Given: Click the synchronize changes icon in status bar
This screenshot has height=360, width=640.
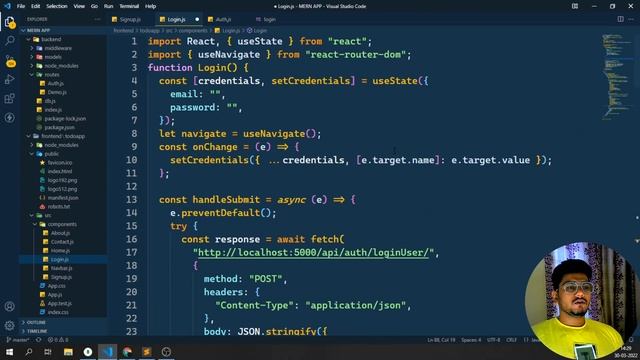Looking at the screenshot, I should tap(38, 340).
